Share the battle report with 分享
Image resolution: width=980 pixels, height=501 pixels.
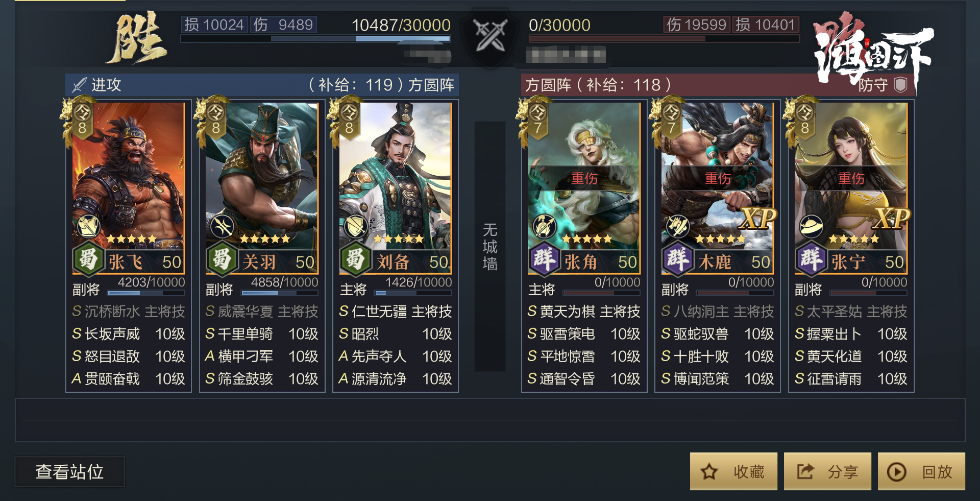pyautogui.click(x=827, y=471)
